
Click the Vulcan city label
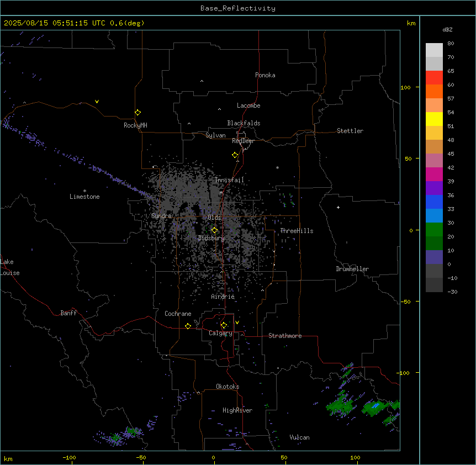click(300, 437)
